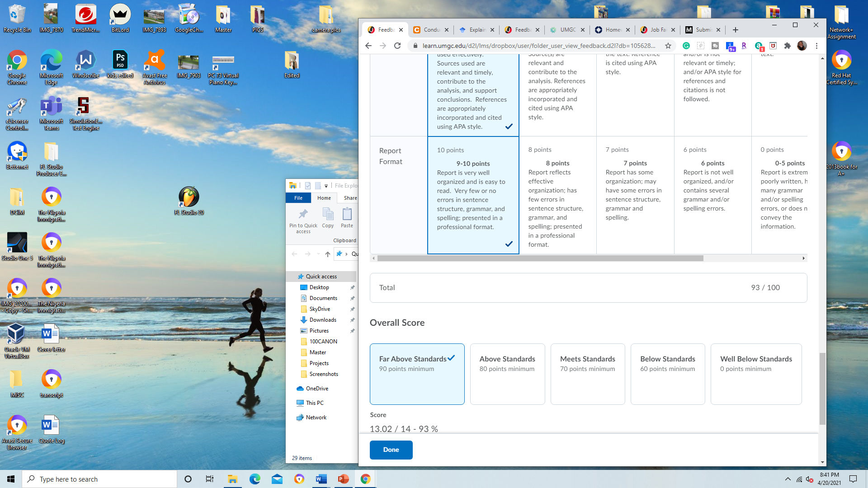The width and height of the screenshot is (868, 488).
Task: Select the Below Standards score level
Action: tap(668, 374)
